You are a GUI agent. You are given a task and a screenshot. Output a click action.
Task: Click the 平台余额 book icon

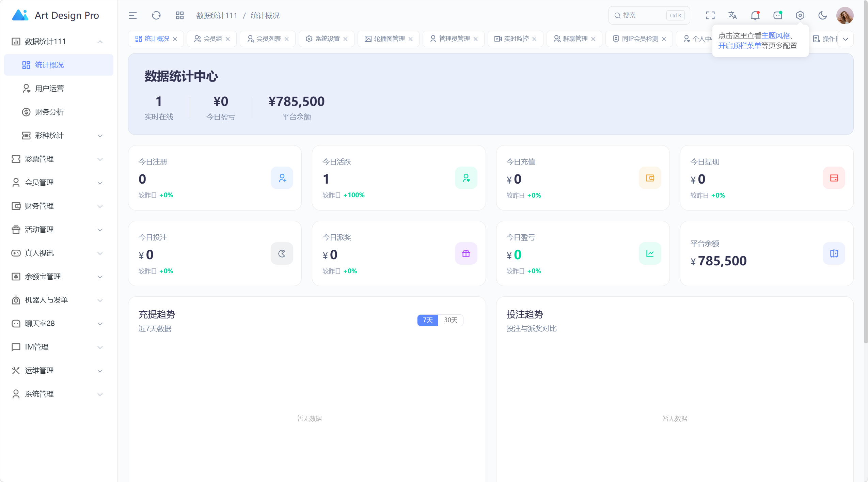834,253
